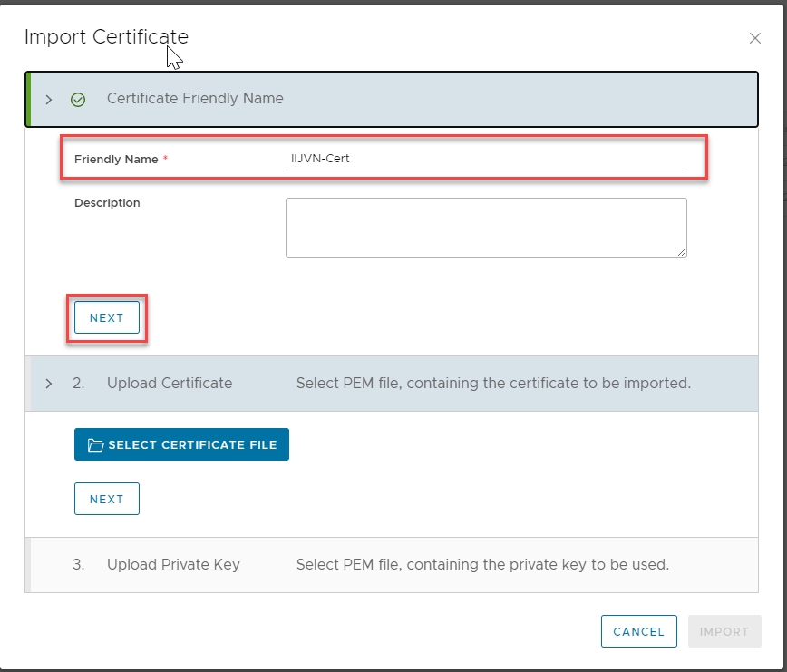Click the SELECT CERTIFICATE FILE button label

point(192,445)
